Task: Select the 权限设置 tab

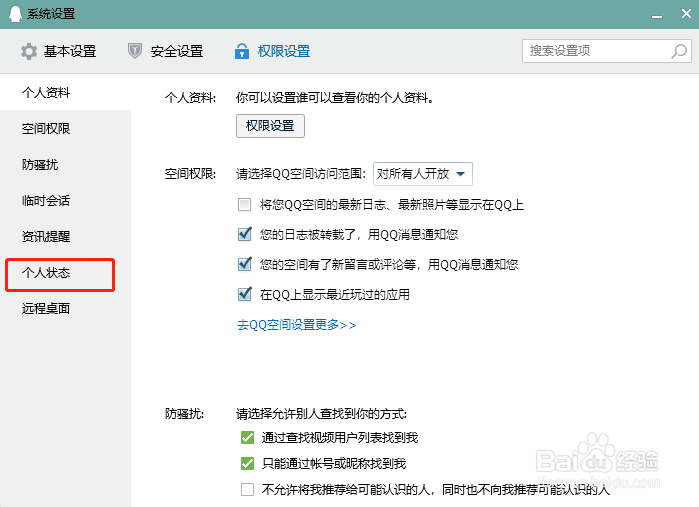Action: click(272, 51)
